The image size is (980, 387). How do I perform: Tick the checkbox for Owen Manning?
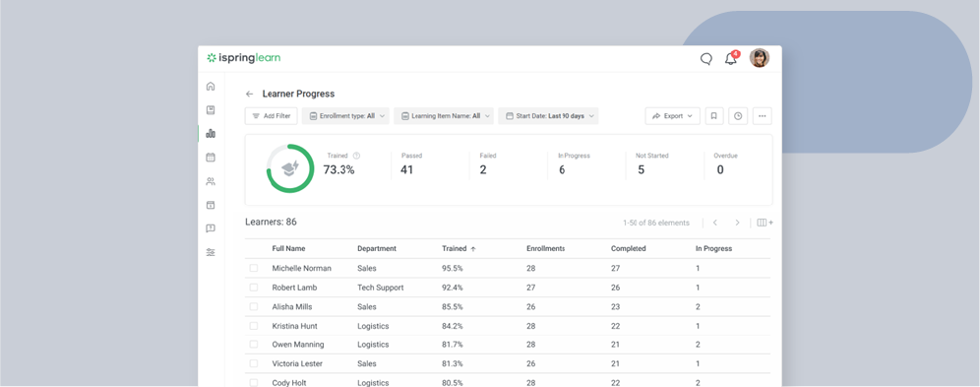254,345
